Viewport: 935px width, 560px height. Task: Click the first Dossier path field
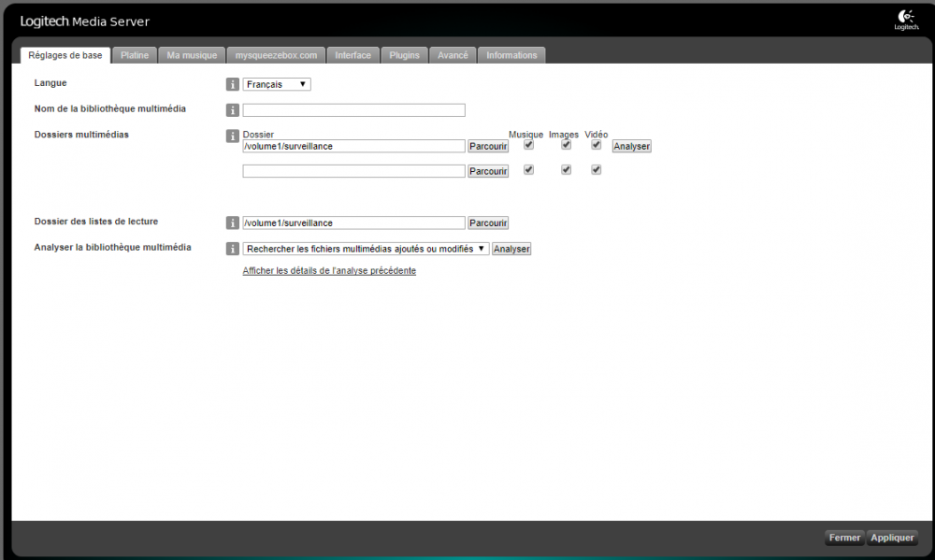tap(353, 146)
